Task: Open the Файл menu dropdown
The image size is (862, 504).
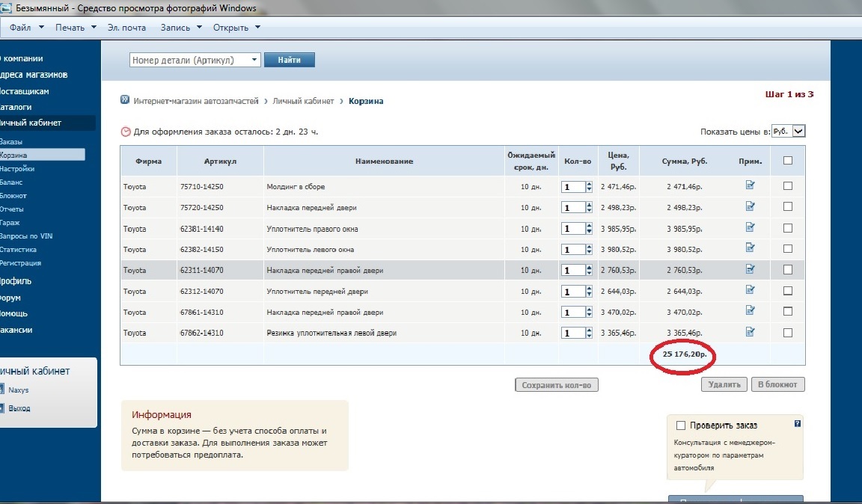Action: (26, 28)
